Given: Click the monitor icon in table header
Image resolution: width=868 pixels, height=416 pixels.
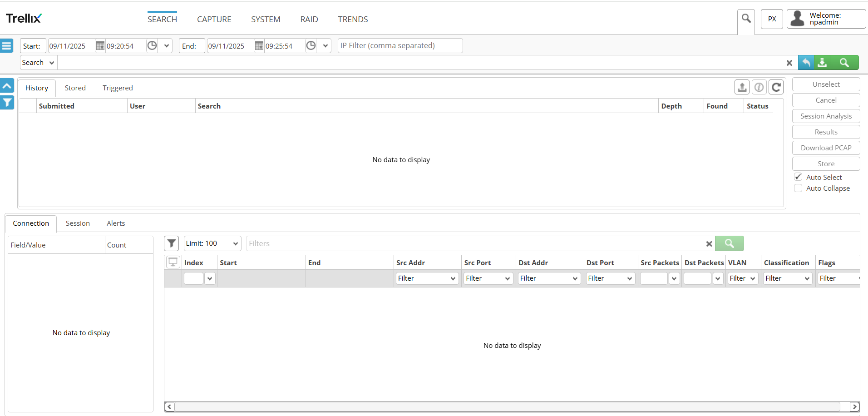Looking at the screenshot, I should 173,262.
